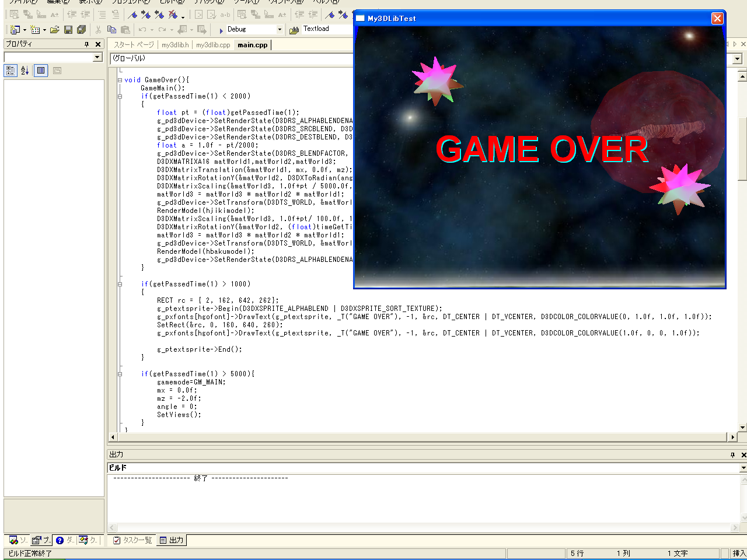
Task: Select the 出力 tab at the bottom
Action: (x=172, y=540)
